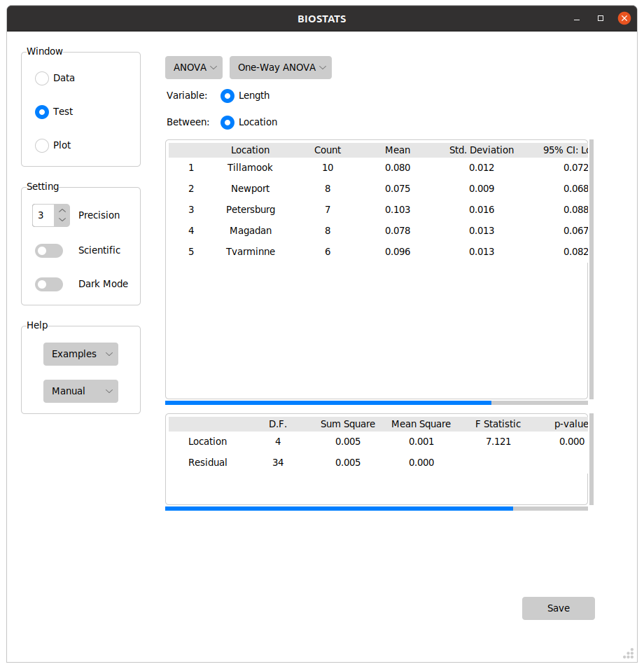Increase precision with the up arrow
The image size is (644, 669).
pyautogui.click(x=62, y=210)
